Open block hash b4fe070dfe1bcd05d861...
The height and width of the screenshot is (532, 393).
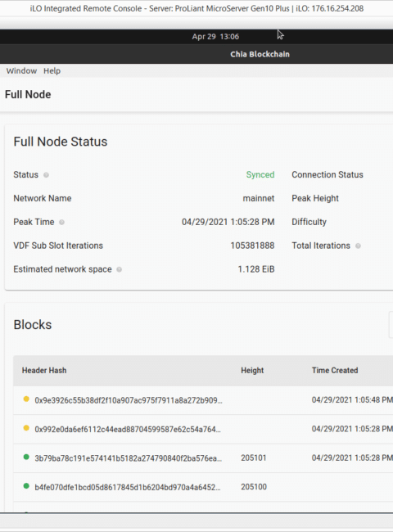click(x=128, y=488)
